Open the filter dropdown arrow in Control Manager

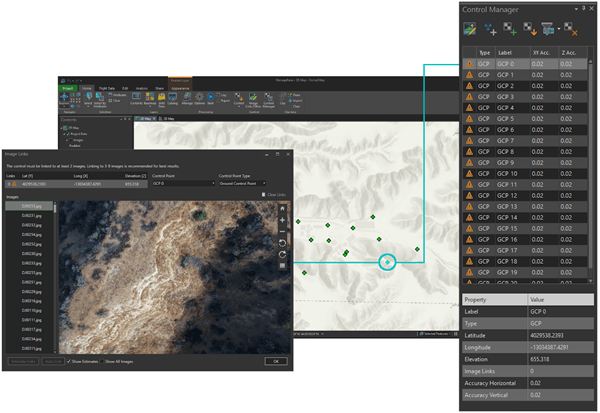(x=559, y=29)
